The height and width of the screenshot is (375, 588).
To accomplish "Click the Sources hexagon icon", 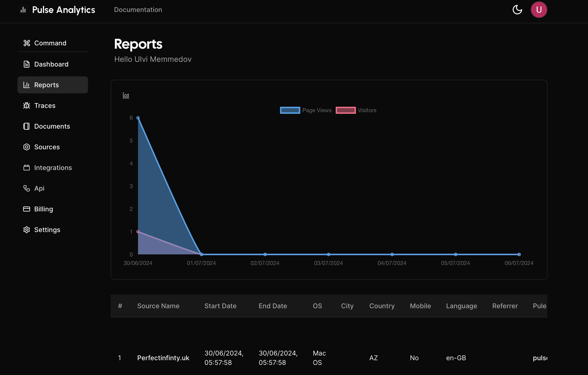I will 27,147.
